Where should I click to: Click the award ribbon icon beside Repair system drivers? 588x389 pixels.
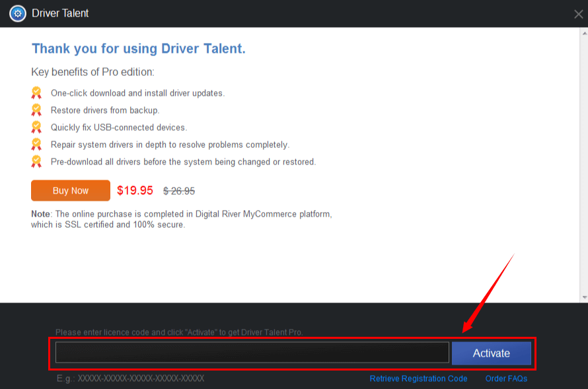36,144
